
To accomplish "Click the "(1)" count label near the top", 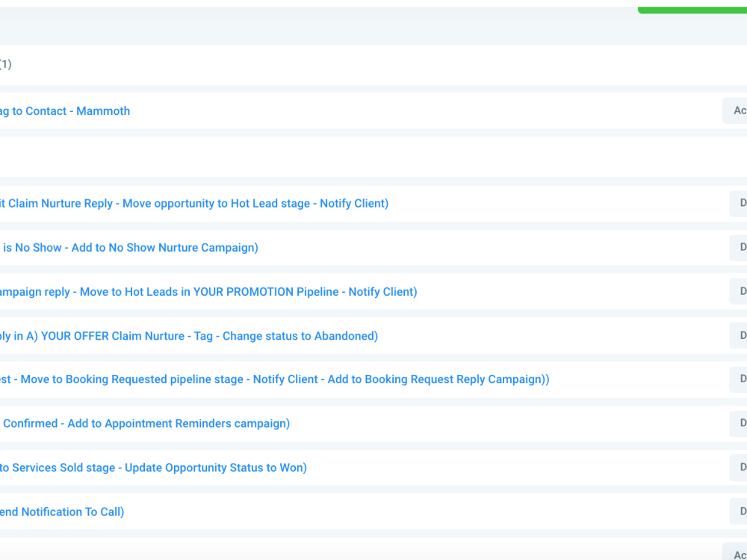I will pos(6,64).
